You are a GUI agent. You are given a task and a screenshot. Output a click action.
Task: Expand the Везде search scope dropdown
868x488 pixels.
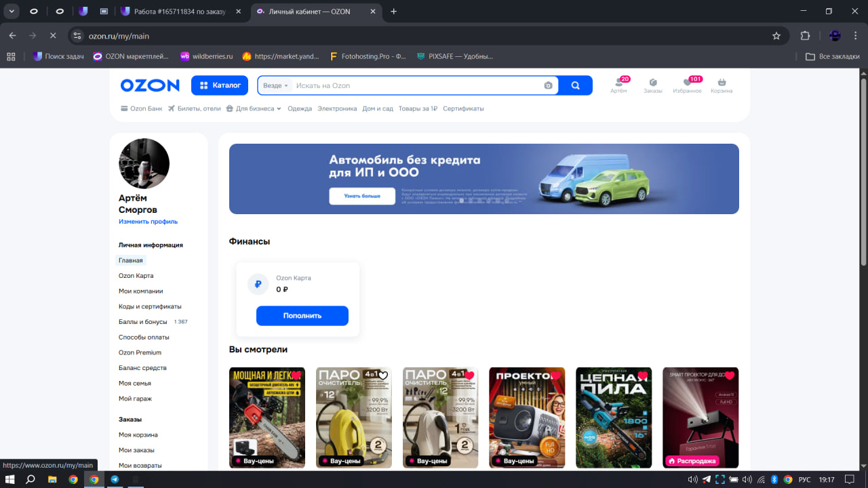click(x=276, y=85)
